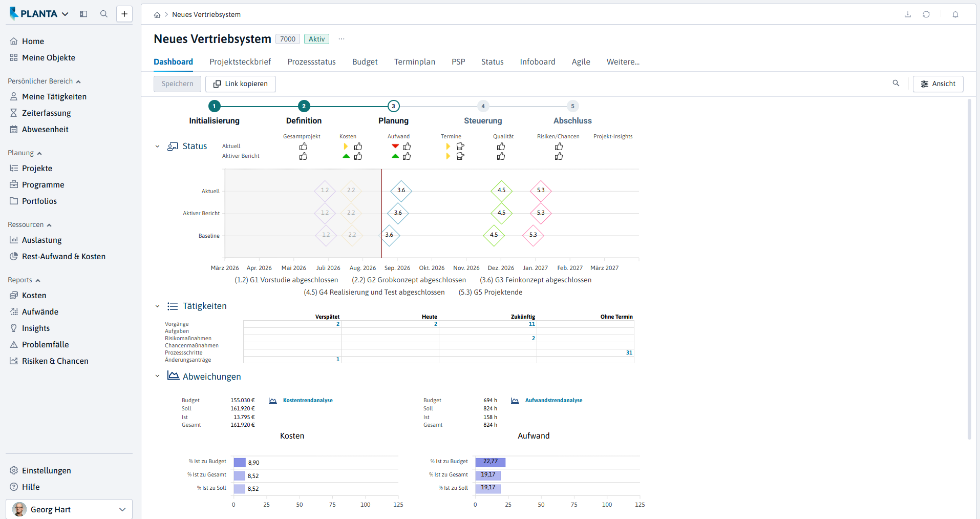Click the Termine status icon in Aktuell row
The height and width of the screenshot is (519, 980).
tap(460, 147)
